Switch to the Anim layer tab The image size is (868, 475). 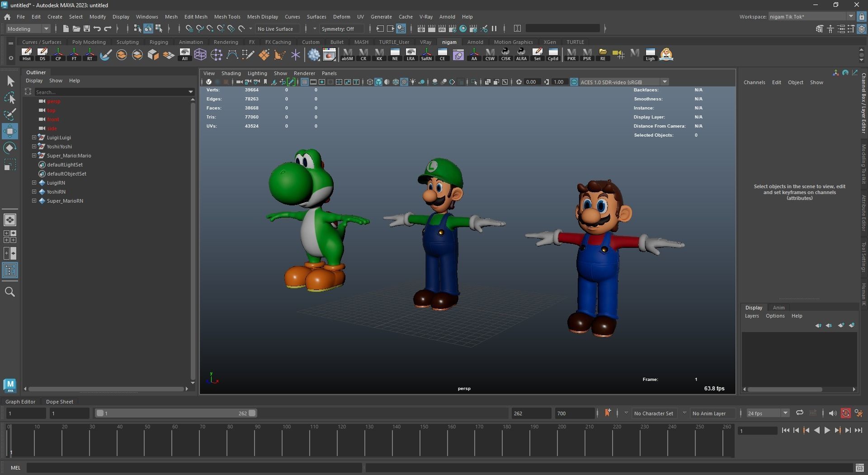point(778,308)
